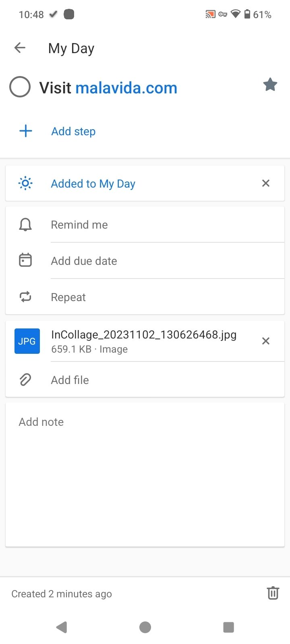Click the bell reminder icon
The height and width of the screenshot is (644, 290).
point(25,225)
